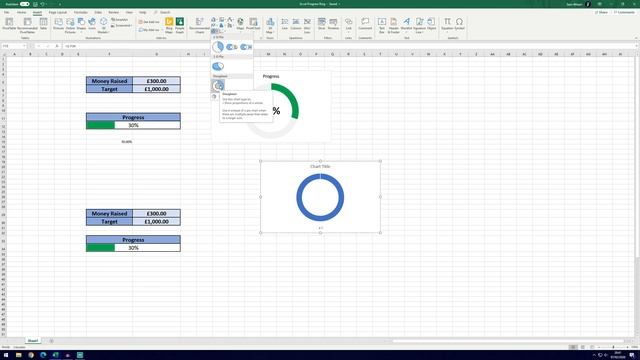This screenshot has height=360, width=640.
Task: Insert a SmartArt graphic
Action: [x=121, y=20]
